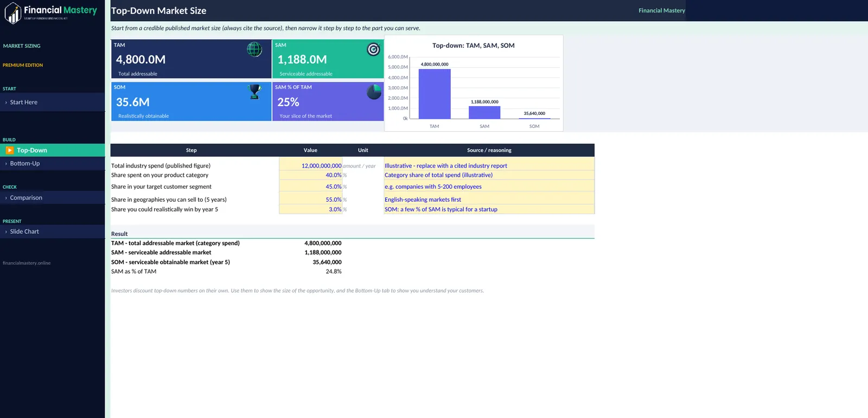Image resolution: width=868 pixels, height=418 pixels.
Task: Click the 35.6M SOM card value
Action: pyautogui.click(x=133, y=102)
